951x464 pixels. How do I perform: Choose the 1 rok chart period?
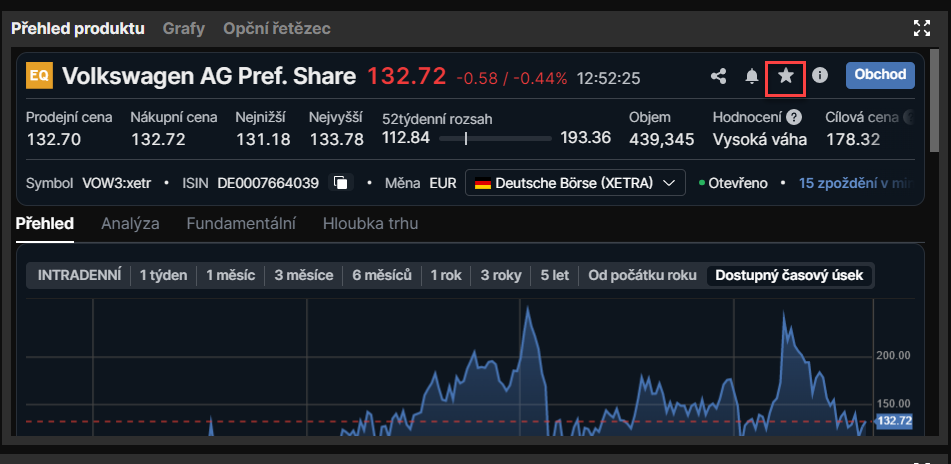pyautogui.click(x=445, y=275)
